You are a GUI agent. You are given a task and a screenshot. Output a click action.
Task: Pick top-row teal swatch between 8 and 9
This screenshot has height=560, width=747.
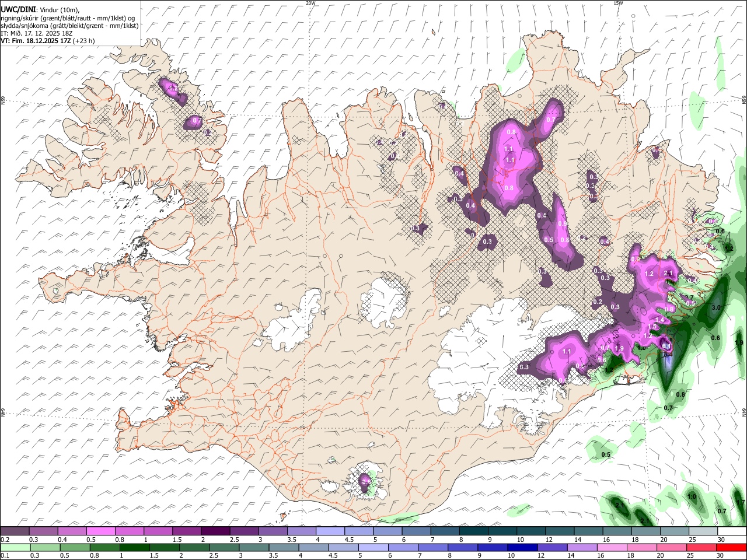tap(474, 531)
